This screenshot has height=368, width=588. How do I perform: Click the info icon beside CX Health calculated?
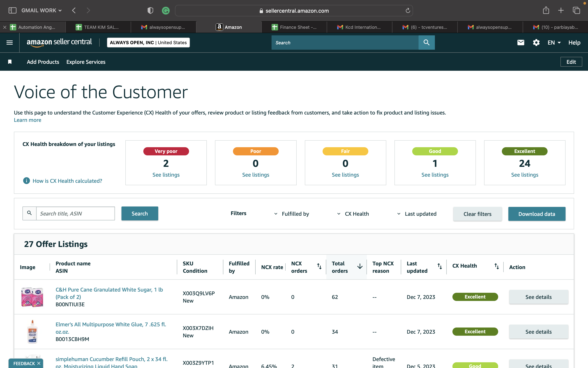tap(27, 181)
